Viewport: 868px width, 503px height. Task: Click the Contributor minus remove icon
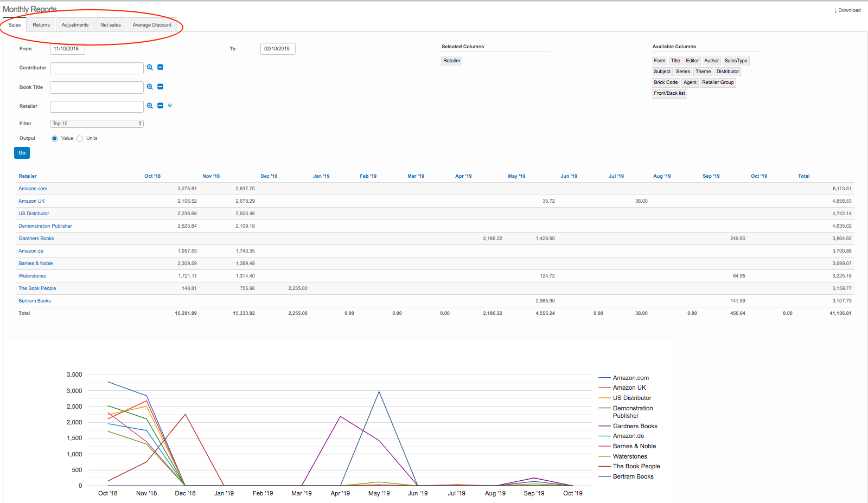click(x=160, y=67)
